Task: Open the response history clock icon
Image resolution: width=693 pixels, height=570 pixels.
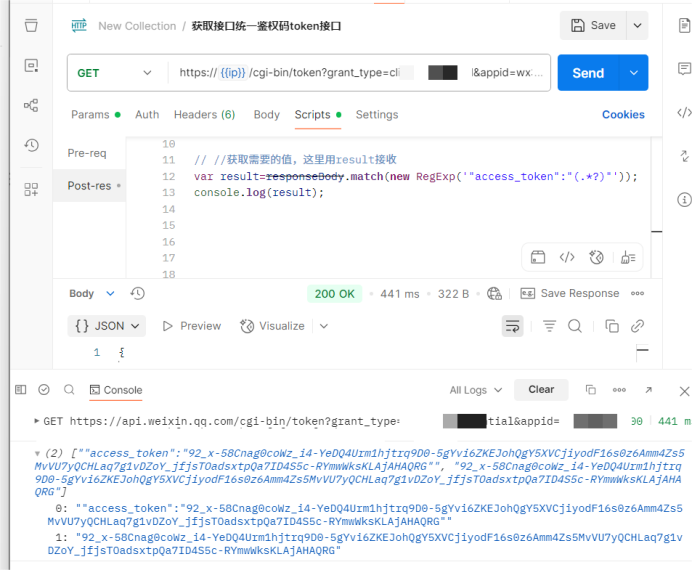Action: (x=137, y=293)
